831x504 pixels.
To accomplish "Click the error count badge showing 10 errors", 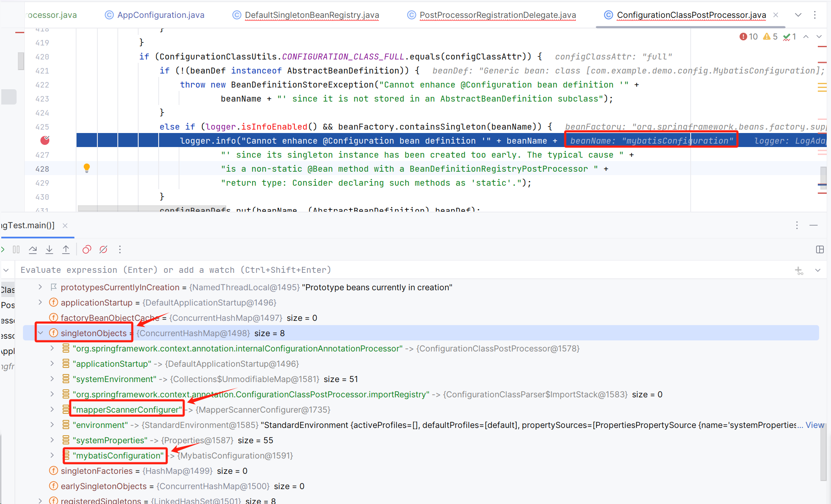I will point(745,38).
